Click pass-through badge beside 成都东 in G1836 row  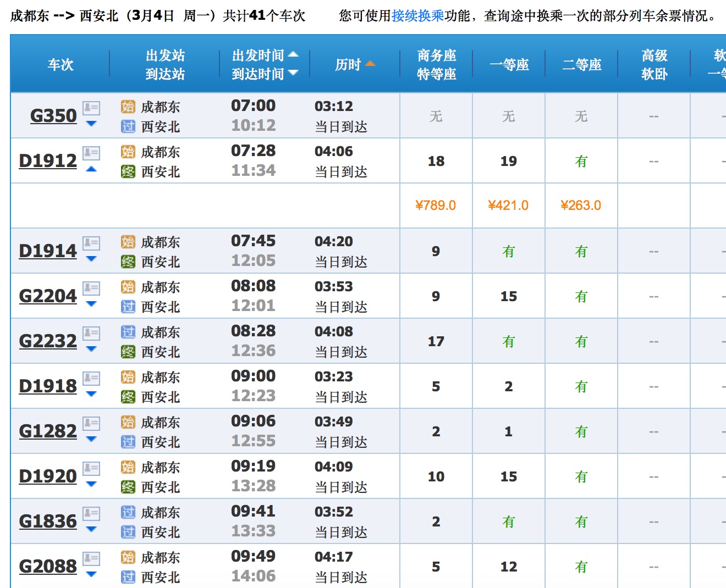tap(128, 512)
